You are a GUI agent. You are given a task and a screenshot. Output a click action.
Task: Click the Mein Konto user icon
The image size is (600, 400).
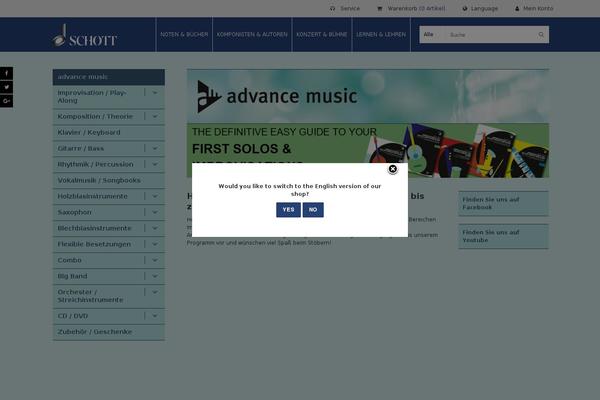pos(517,8)
